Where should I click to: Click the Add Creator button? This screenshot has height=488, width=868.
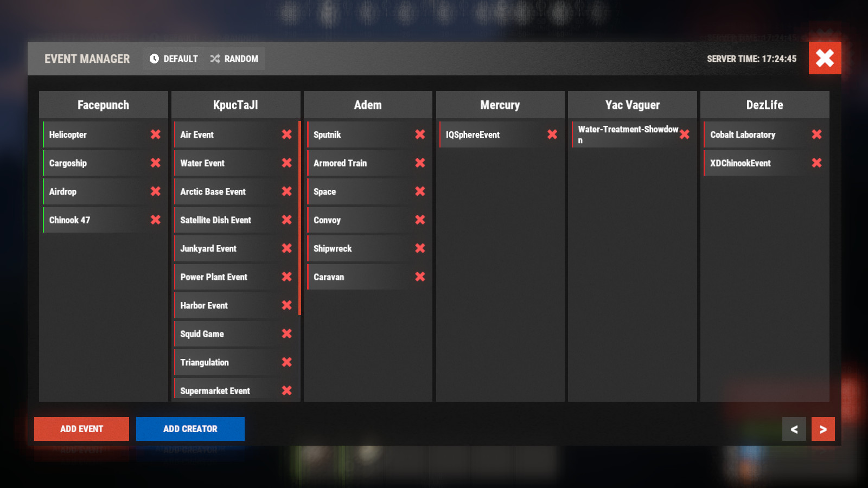190,429
